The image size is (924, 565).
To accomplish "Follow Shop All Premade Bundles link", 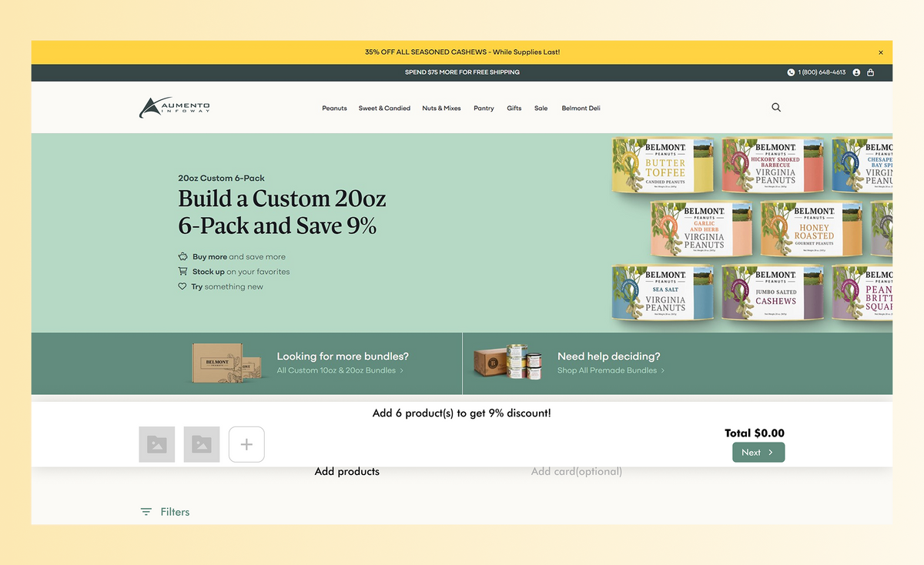I will click(x=611, y=370).
